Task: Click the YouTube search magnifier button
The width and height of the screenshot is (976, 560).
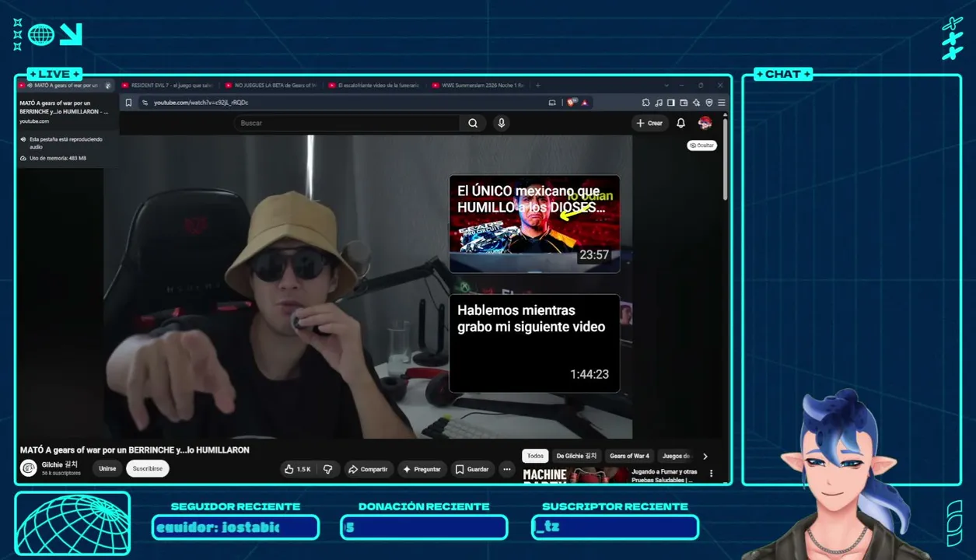Action: pyautogui.click(x=473, y=123)
